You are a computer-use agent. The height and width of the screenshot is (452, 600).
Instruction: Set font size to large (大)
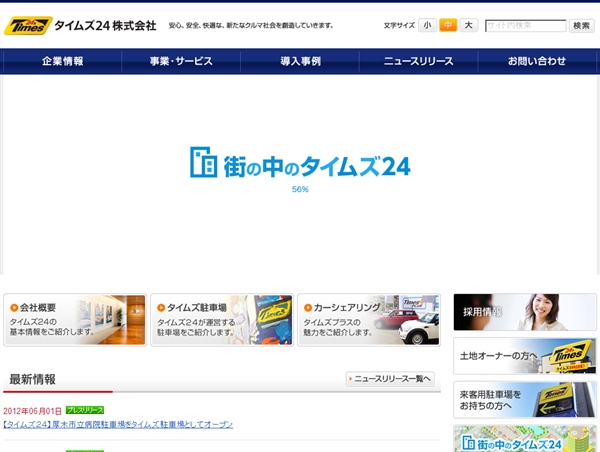point(468,26)
